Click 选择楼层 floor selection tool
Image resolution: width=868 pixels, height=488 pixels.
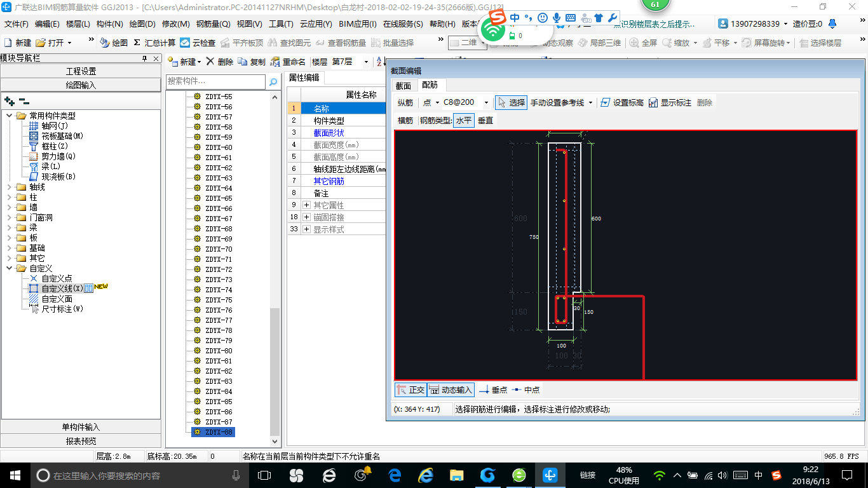click(x=820, y=43)
